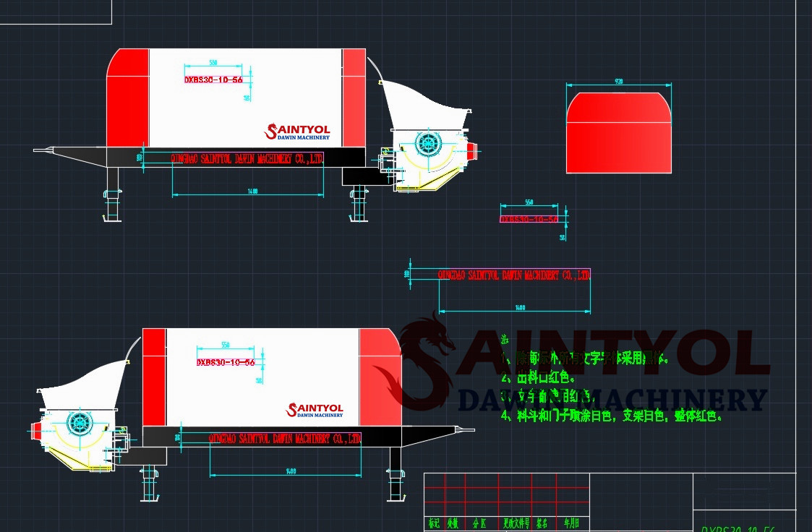Click the DXBS30-10-56 text on the upper machine

pyautogui.click(x=213, y=80)
